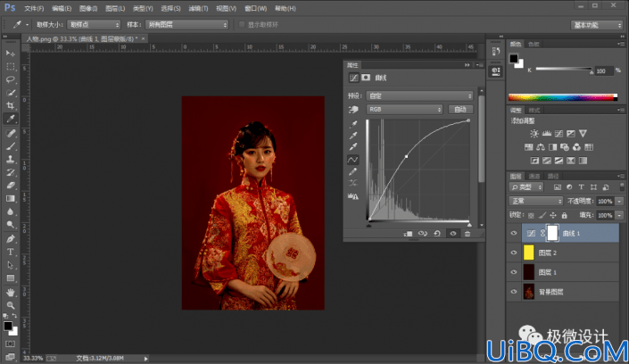Viewport: 629px width, 364px height.
Task: Open the 取样大小 dropdown
Action: pos(94,25)
